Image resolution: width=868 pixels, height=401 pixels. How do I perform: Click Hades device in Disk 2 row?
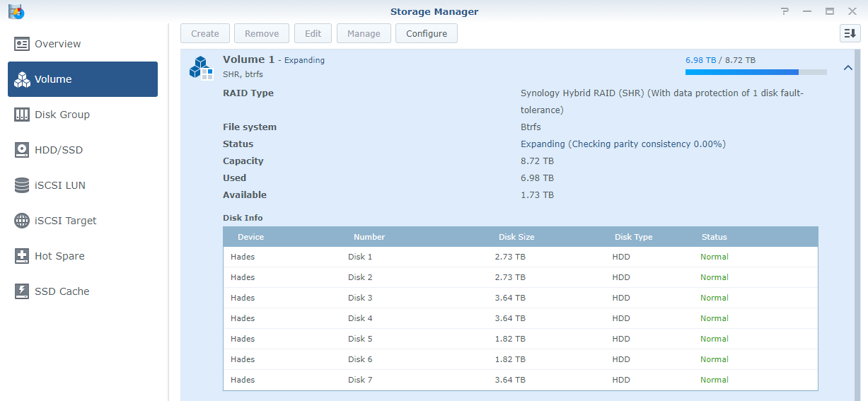[x=243, y=277]
